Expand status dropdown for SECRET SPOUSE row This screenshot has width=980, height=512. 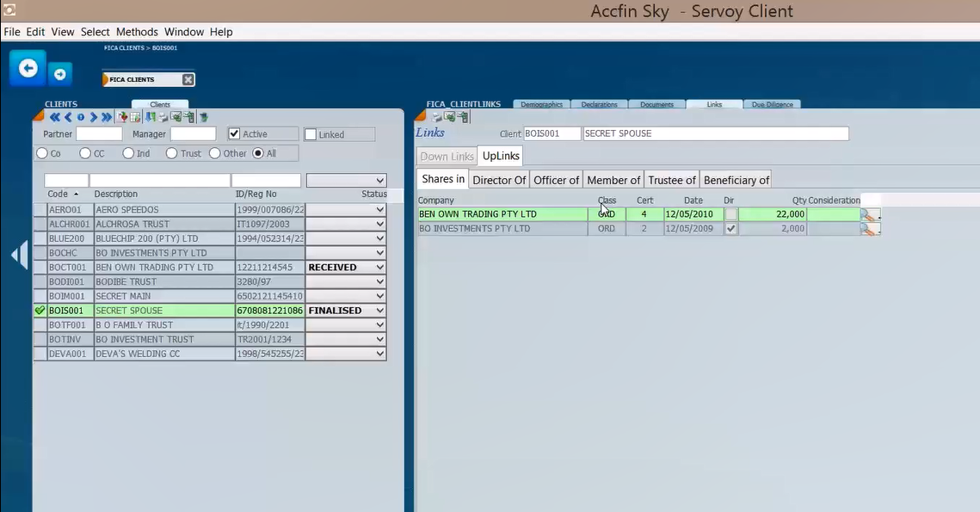[x=379, y=311]
